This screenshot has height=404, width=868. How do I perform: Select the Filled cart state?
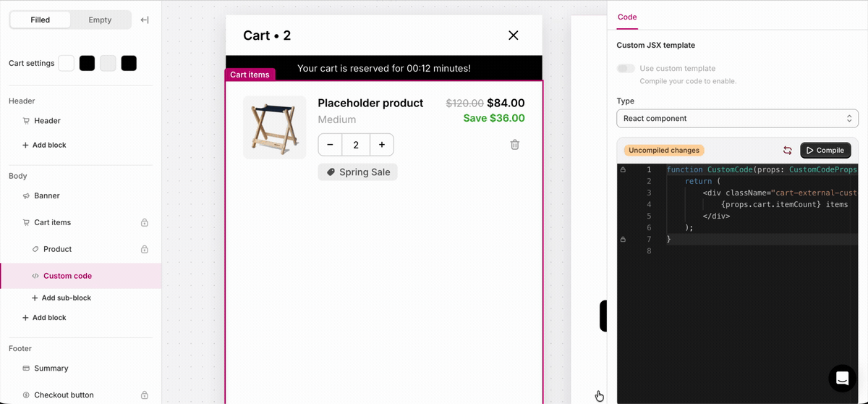tap(41, 20)
